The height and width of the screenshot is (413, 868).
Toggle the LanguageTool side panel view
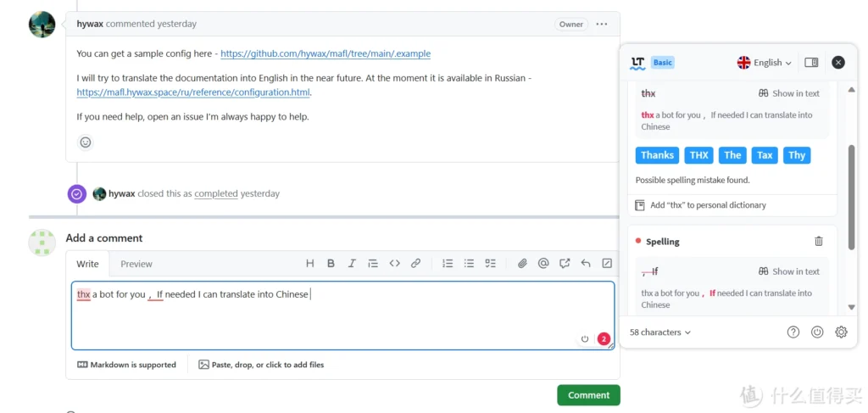pos(811,62)
